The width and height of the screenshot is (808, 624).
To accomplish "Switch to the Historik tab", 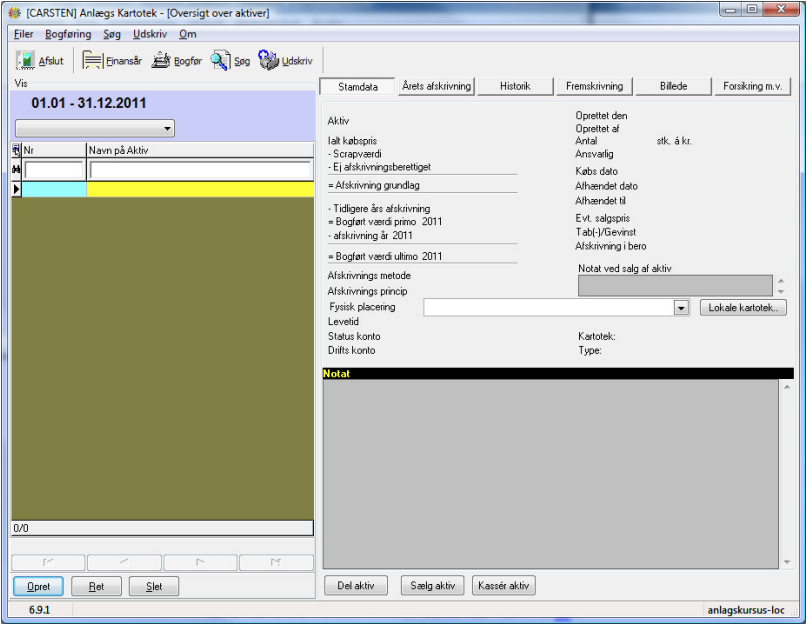I will coord(515,86).
